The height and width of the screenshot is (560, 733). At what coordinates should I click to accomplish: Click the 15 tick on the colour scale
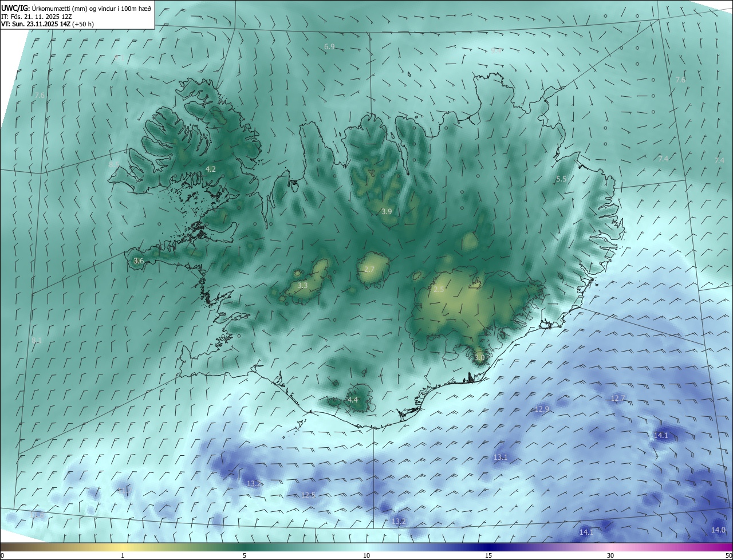tap(488, 555)
